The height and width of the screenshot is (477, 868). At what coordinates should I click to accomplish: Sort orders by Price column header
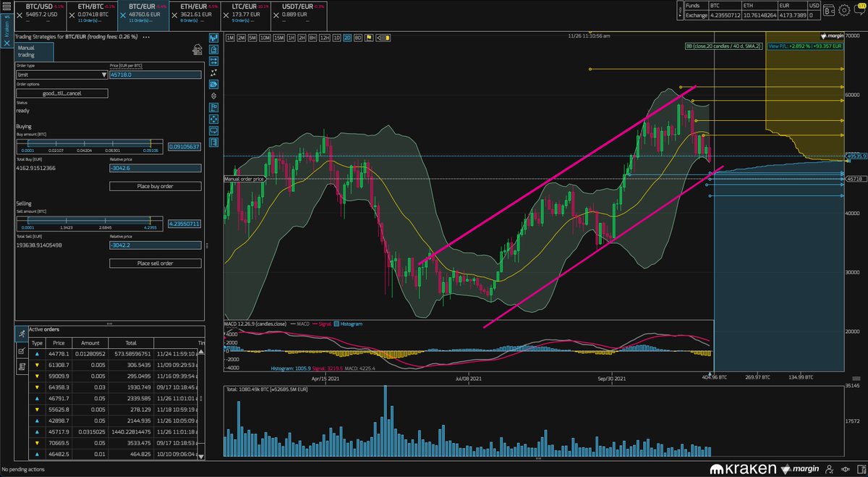[59, 343]
